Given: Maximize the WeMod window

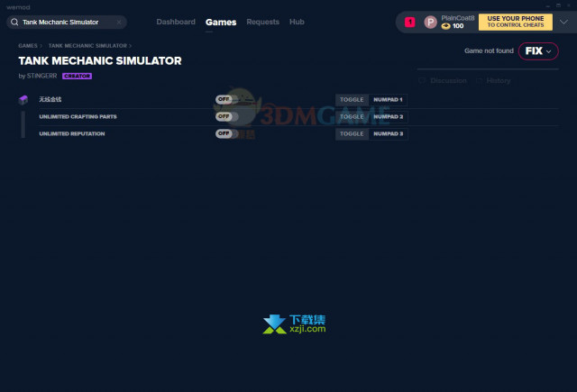Looking at the screenshot, I should (x=558, y=5).
